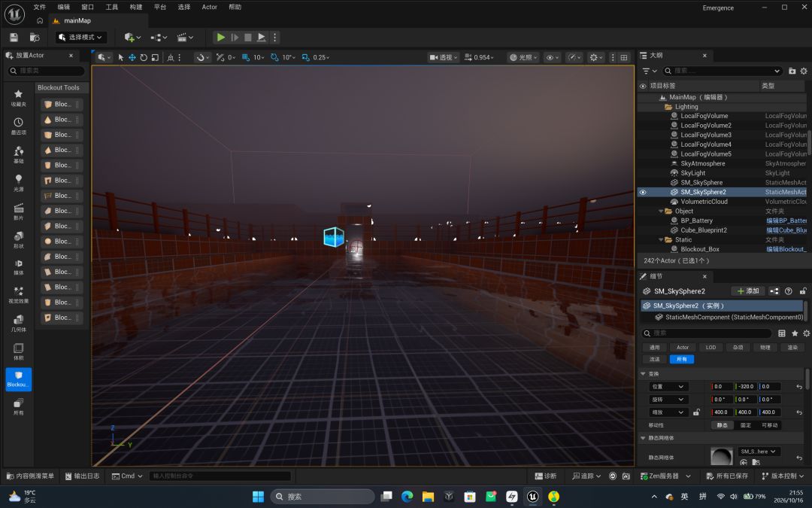The height and width of the screenshot is (508, 812).
Task: Open the 内容侧滑菜单 content drawer
Action: click(x=30, y=476)
